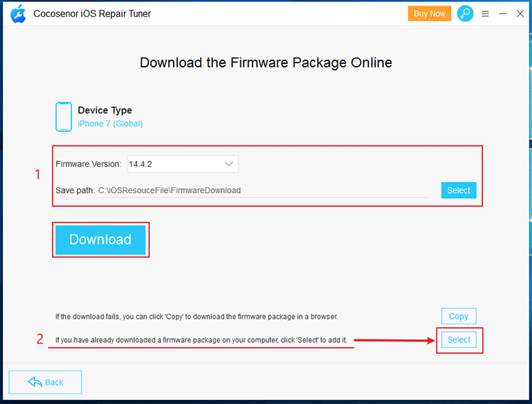
Task: Click Copy to copy firmware link
Action: point(458,316)
